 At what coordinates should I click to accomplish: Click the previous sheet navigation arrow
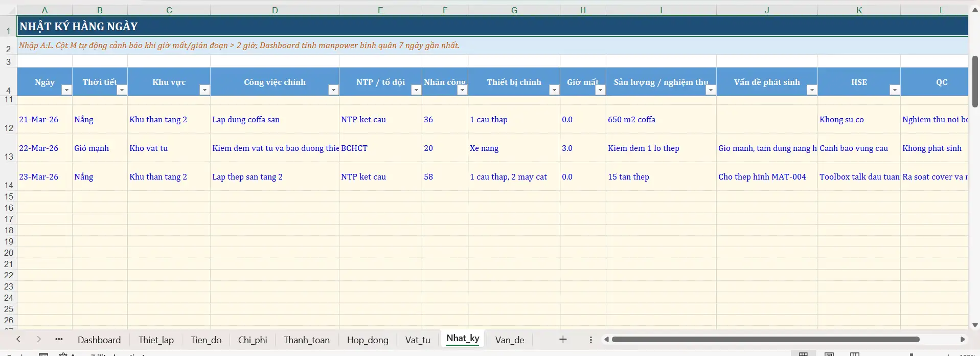click(x=18, y=340)
